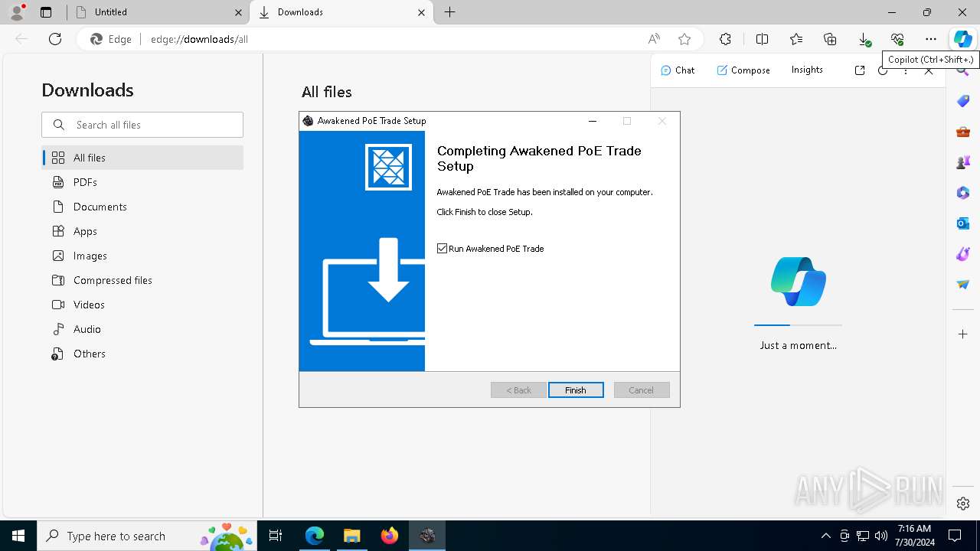Show hidden system tray icons
This screenshot has height=551, width=980.
(826, 536)
